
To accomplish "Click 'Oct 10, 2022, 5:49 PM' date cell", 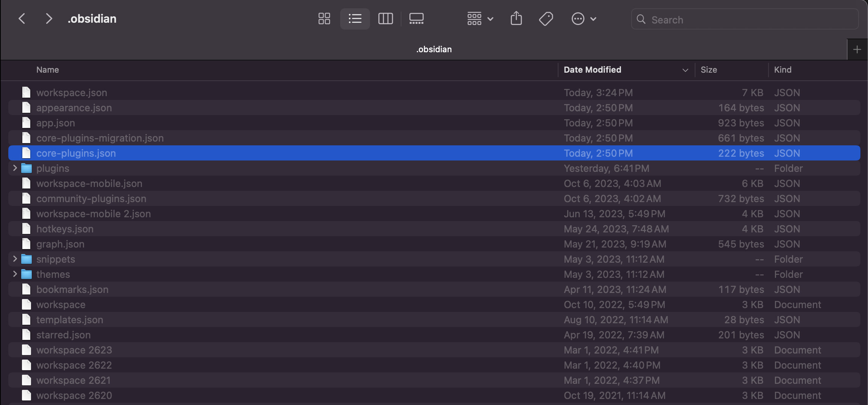I will [x=614, y=305].
